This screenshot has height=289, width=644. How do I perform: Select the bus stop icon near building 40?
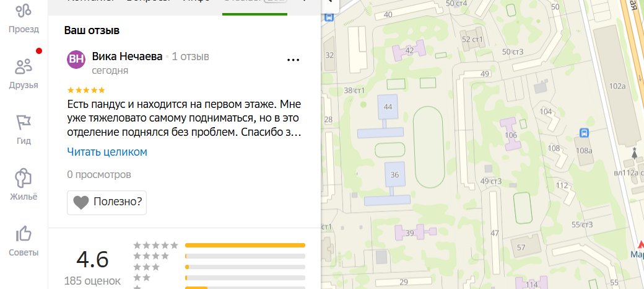click(329, 17)
